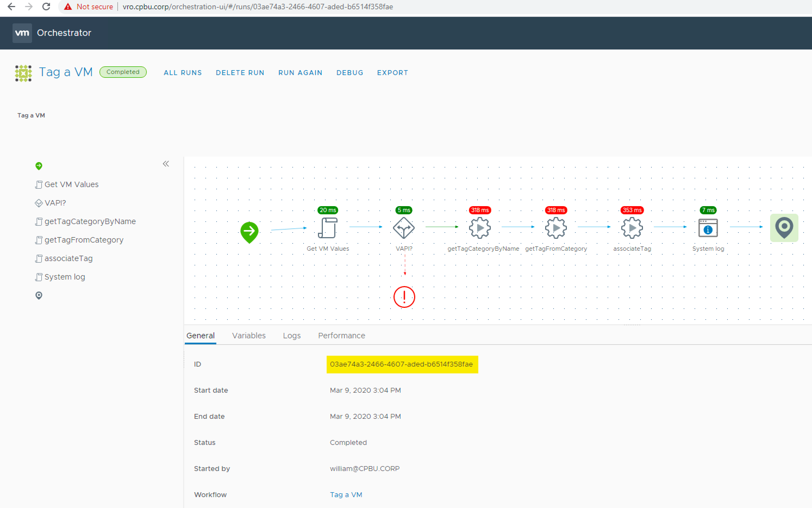This screenshot has height=508, width=812.
Task: Click the System log node icon
Action: [708, 228]
